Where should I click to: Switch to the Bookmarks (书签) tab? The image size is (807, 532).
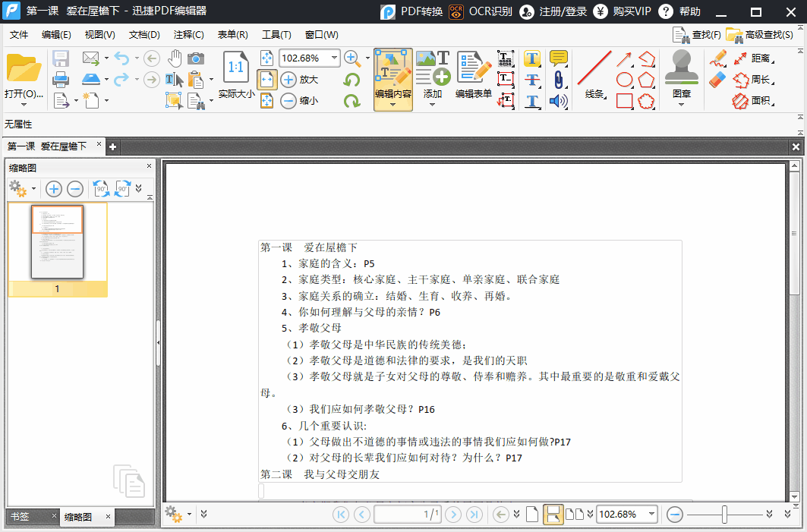click(20, 516)
